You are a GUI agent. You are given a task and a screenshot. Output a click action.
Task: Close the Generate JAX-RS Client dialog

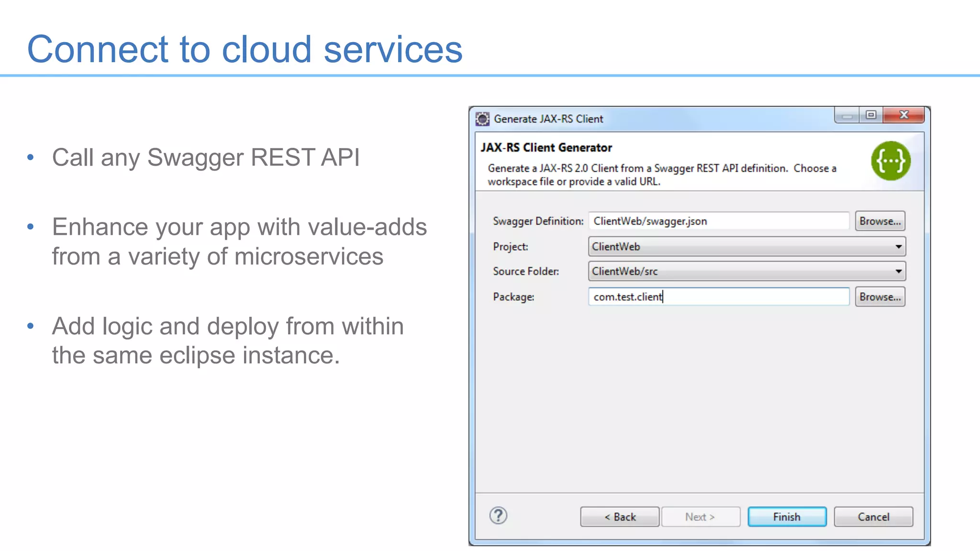pyautogui.click(x=903, y=115)
